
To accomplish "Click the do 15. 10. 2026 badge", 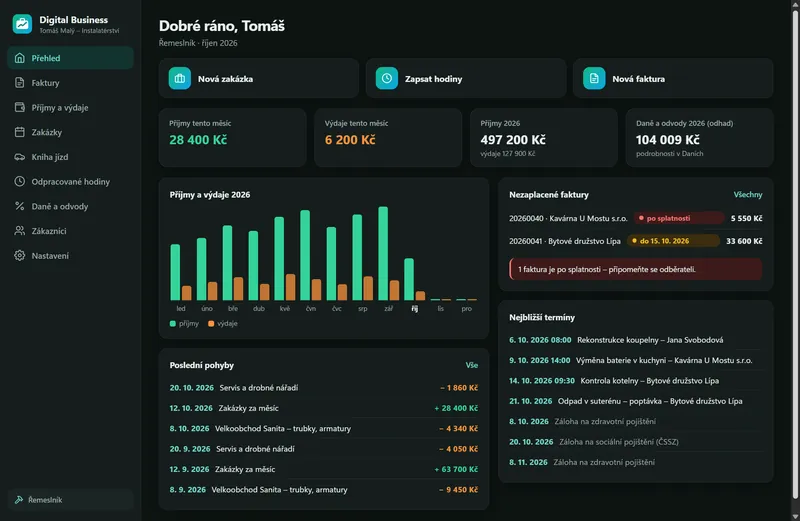I will pos(673,241).
